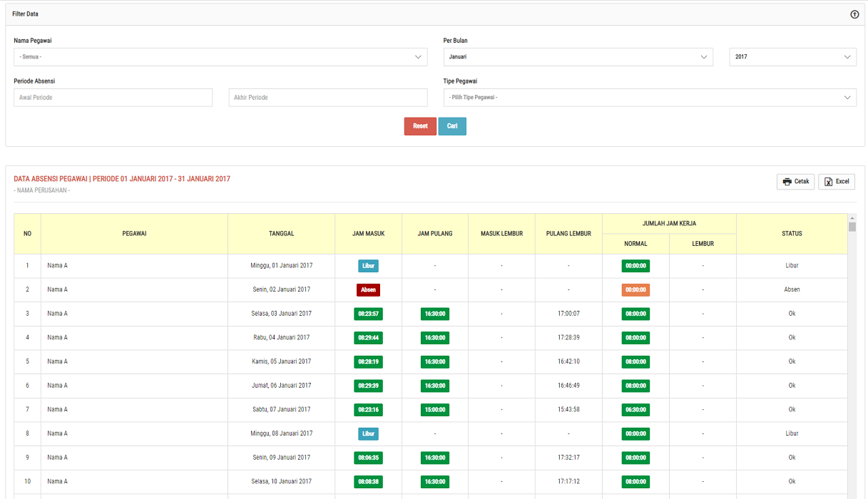Click the Cetak printer button

[x=795, y=182]
